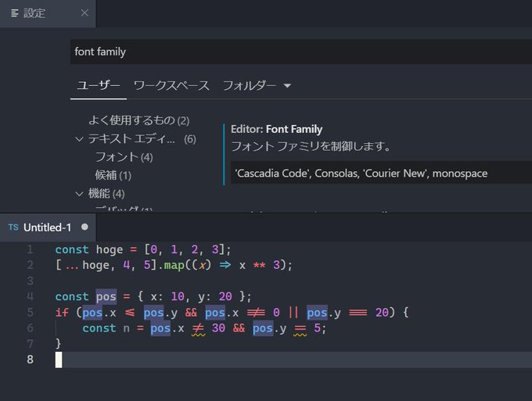The image size is (532, 401).
Task: Click the 'hoge' identifier on line 1
Action: [x=110, y=250]
